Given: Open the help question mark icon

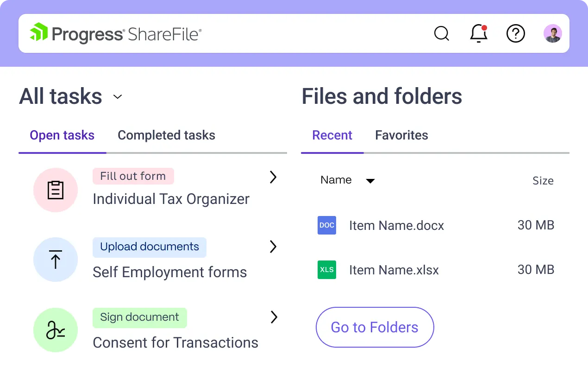Looking at the screenshot, I should click(x=515, y=33).
